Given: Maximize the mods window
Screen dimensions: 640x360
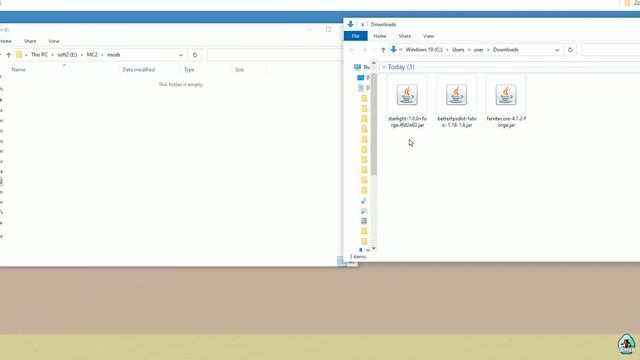Looking at the screenshot, I should coord(328,29).
